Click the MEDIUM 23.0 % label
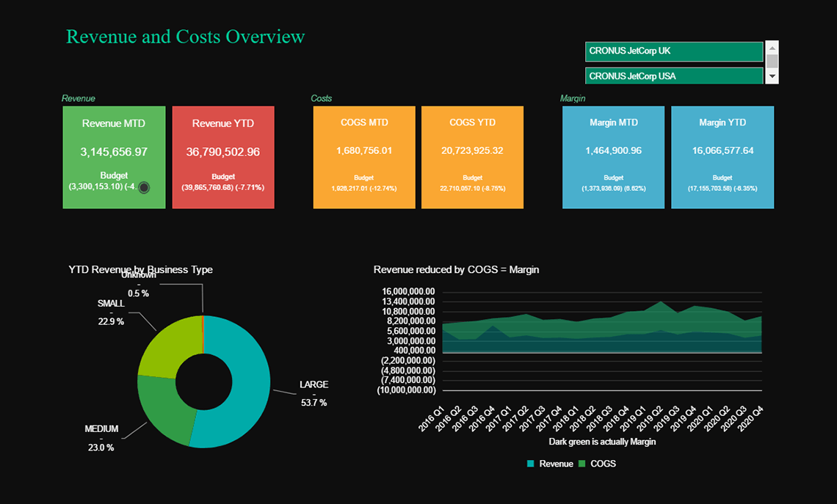 coord(101,438)
